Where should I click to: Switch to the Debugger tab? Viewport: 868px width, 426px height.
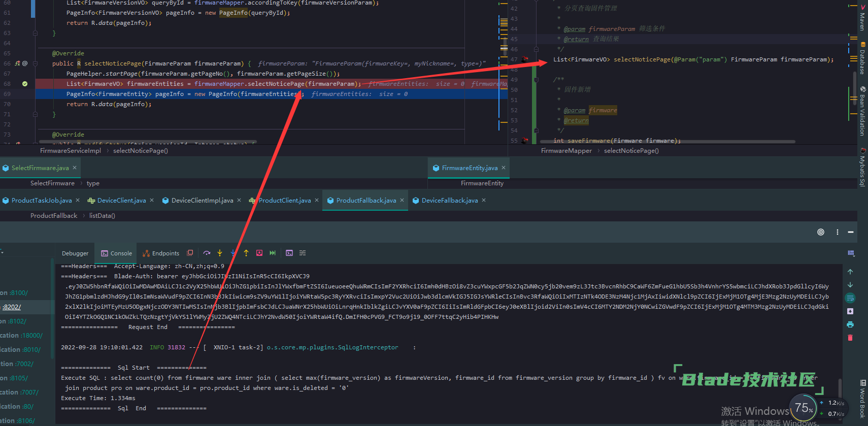(x=75, y=253)
